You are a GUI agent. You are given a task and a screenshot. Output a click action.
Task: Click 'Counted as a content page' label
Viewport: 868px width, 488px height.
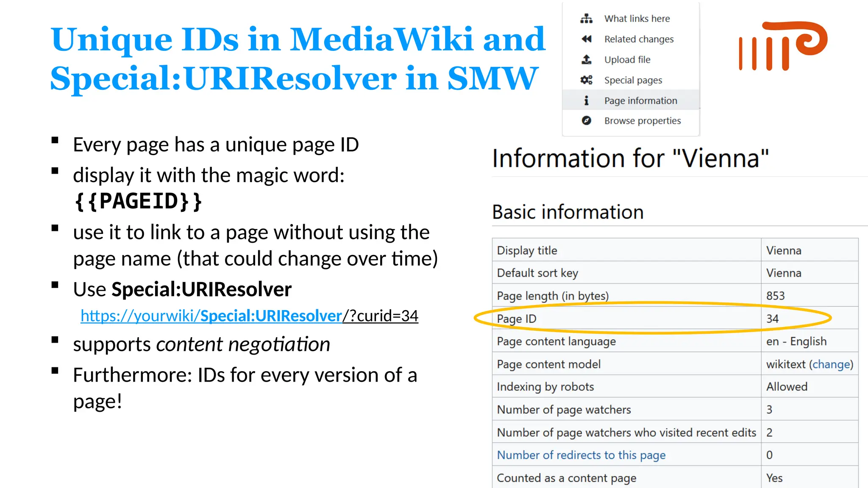(x=566, y=478)
